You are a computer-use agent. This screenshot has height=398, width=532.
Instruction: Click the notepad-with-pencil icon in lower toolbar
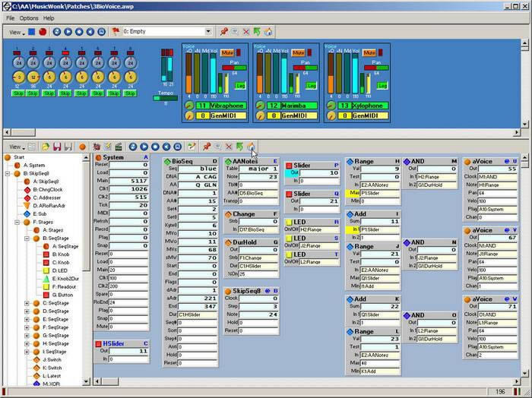(x=108, y=147)
